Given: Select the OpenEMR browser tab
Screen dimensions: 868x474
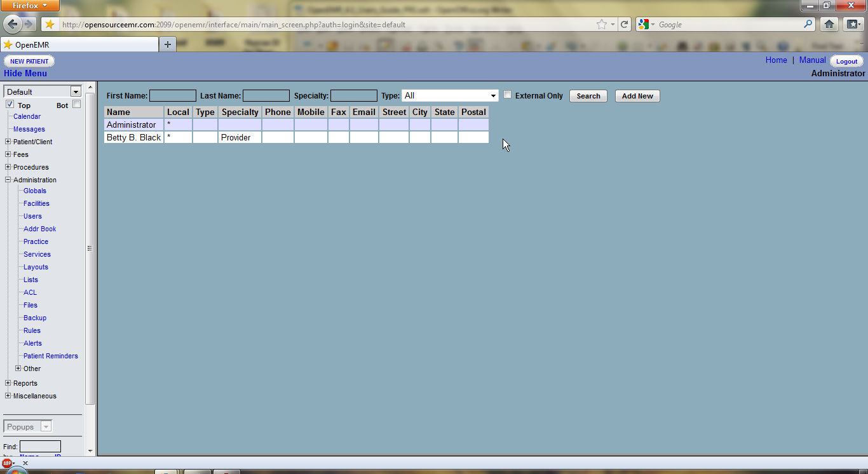Looking at the screenshot, I should [x=79, y=44].
